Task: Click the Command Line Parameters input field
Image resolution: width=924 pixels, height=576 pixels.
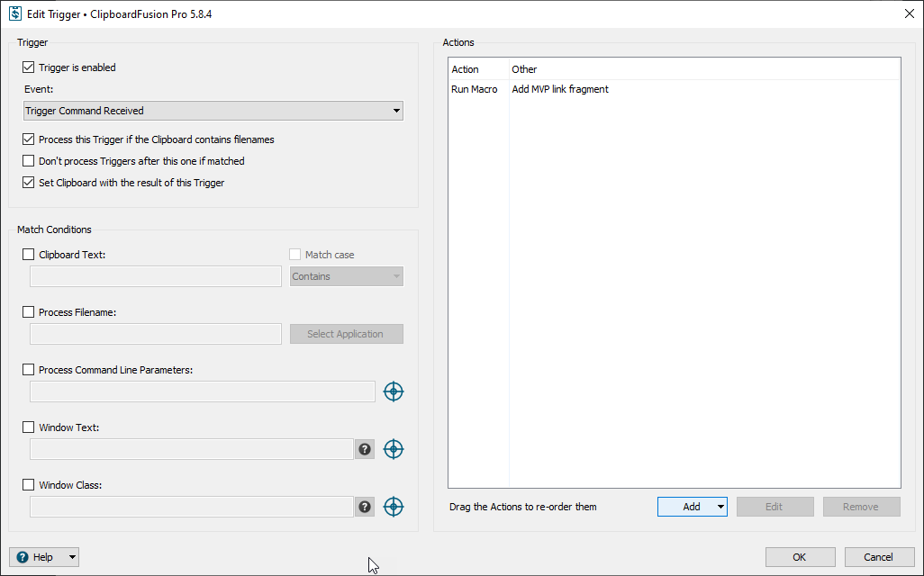Action: tap(202, 391)
